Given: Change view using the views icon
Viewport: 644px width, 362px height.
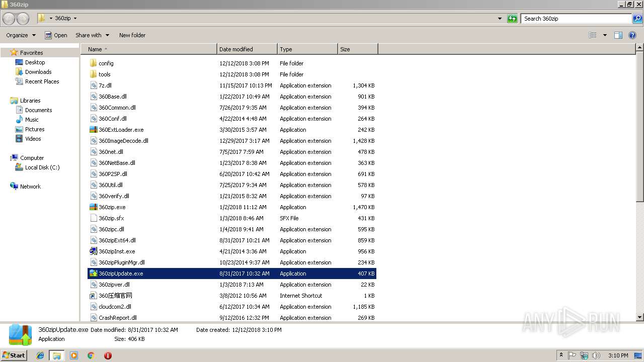Looking at the screenshot, I should pyautogui.click(x=593, y=35).
